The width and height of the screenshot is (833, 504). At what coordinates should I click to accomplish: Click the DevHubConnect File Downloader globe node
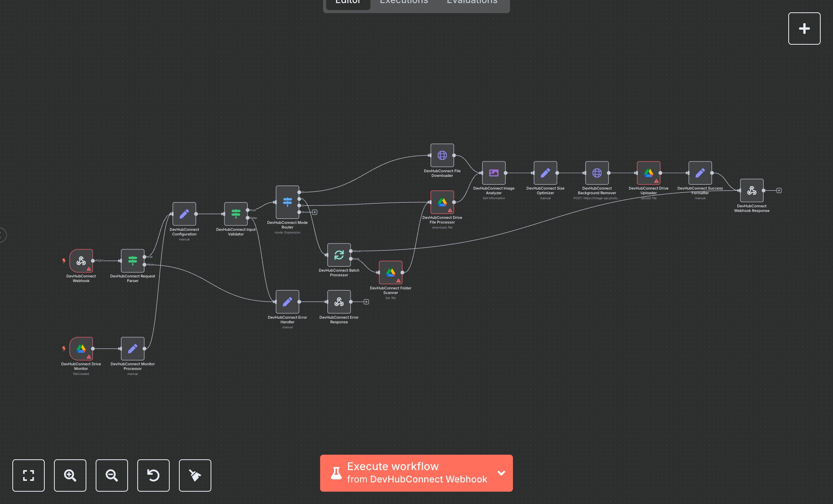coord(442,155)
